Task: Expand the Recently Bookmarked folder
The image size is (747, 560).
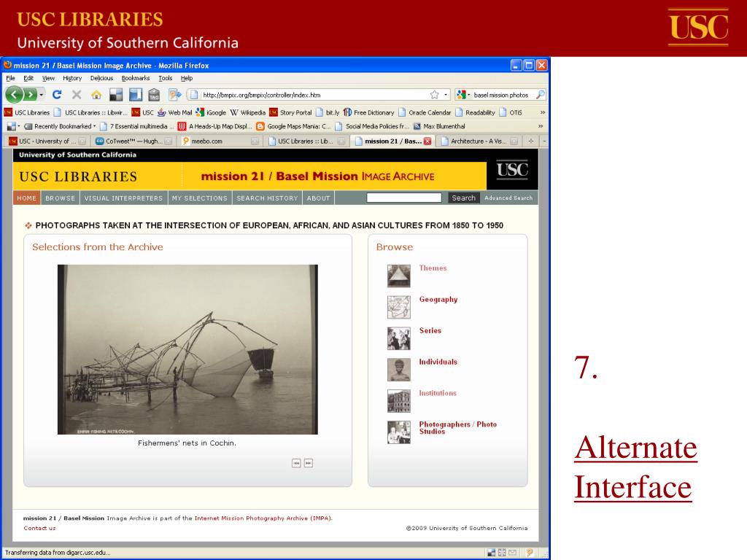Action: (x=60, y=126)
